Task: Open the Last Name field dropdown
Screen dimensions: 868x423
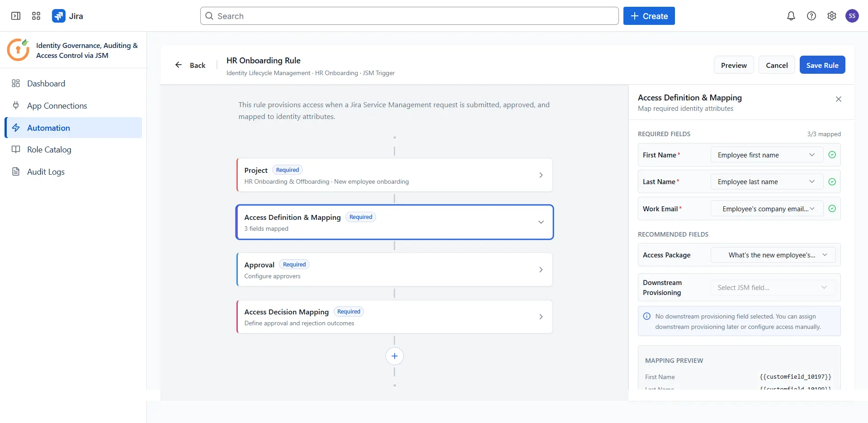Action: [x=767, y=182]
